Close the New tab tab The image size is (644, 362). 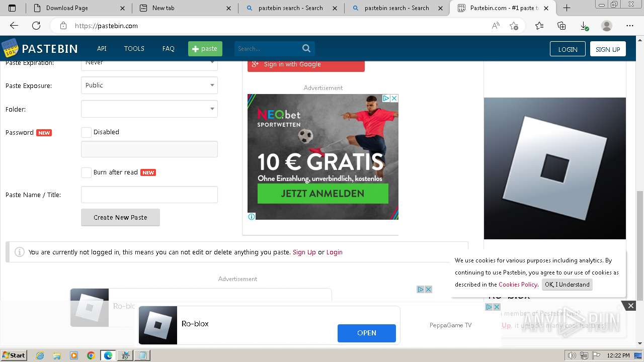[x=229, y=8]
